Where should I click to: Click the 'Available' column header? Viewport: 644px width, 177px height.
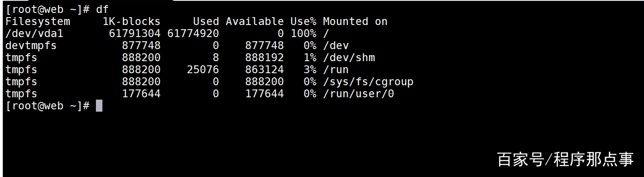pyautogui.click(x=255, y=21)
